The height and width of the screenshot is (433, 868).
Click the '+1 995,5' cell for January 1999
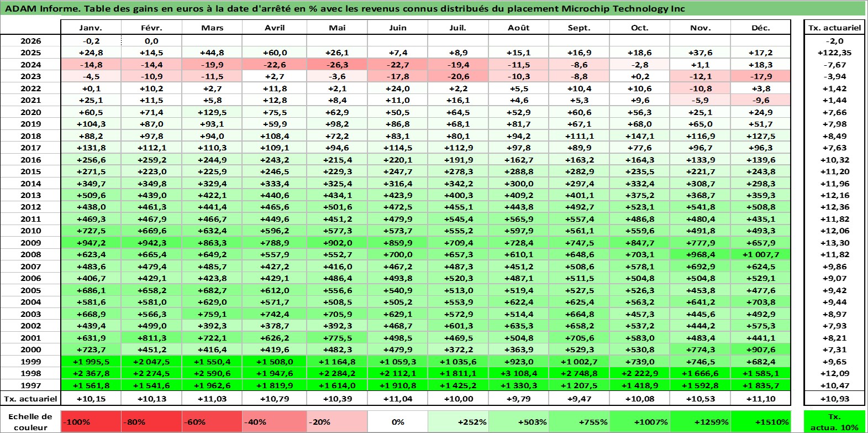point(91,362)
